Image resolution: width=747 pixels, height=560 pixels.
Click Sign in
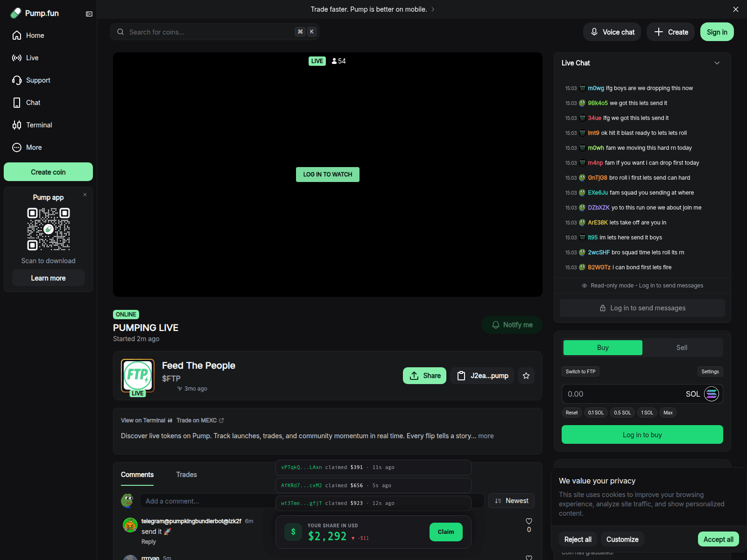(x=717, y=32)
